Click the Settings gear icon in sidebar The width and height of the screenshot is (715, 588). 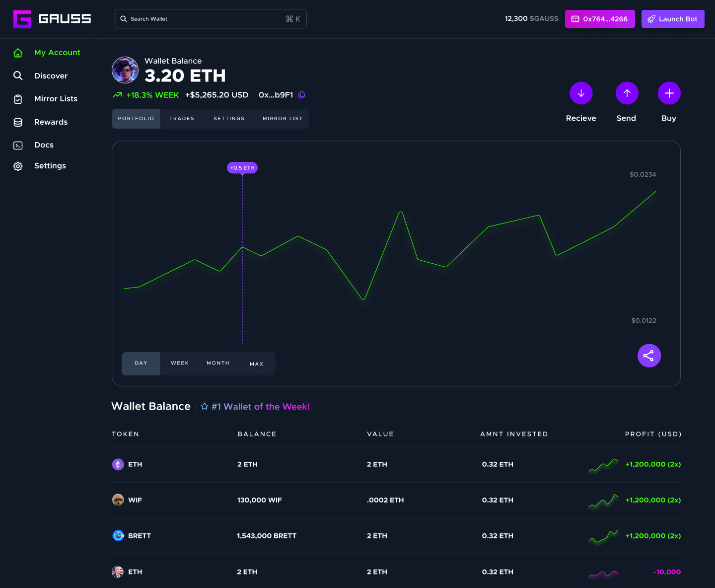coord(18,166)
